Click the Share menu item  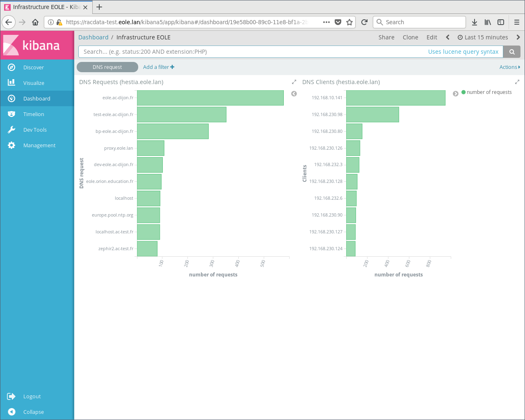386,37
